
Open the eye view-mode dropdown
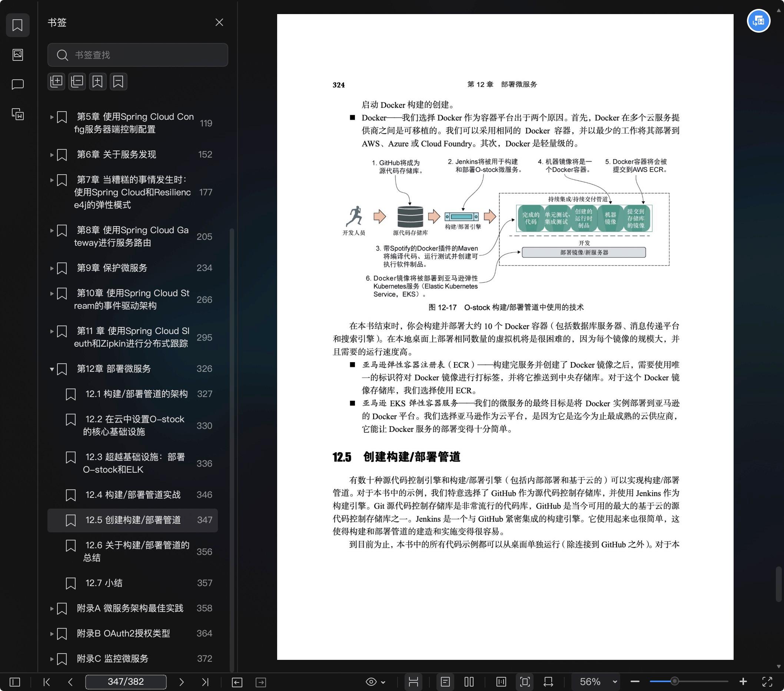375,682
